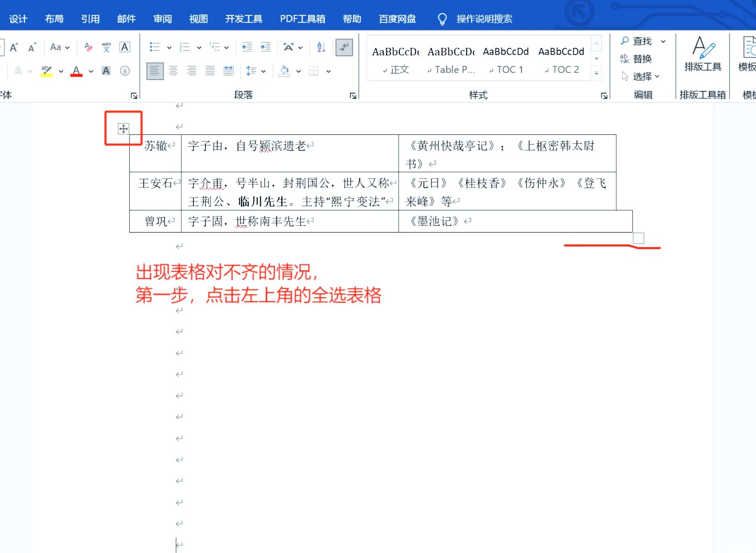Sort the selection with A-Z icon
This screenshot has width=756, height=553.
point(321,47)
